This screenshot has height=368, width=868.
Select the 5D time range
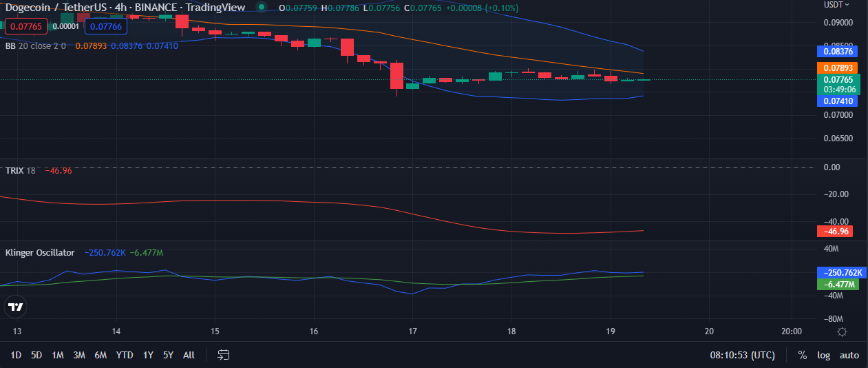pos(36,355)
